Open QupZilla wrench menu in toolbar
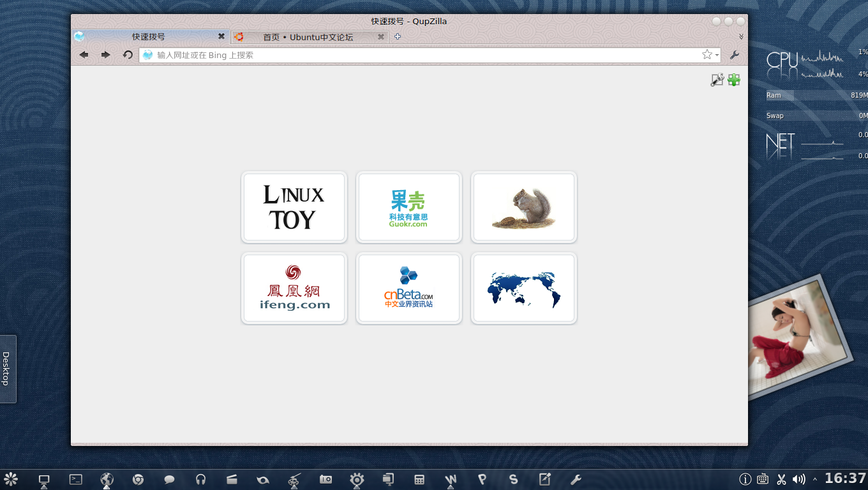The image size is (868, 490). 735,55
